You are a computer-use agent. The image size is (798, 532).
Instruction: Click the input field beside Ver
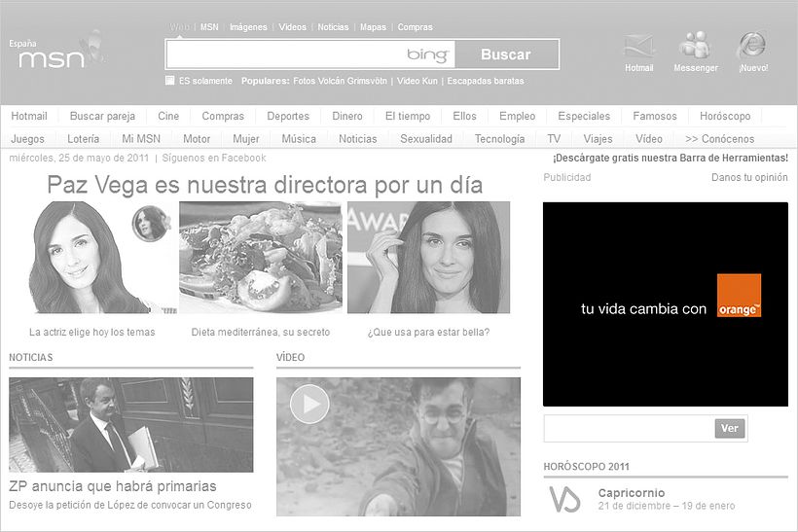click(629, 428)
